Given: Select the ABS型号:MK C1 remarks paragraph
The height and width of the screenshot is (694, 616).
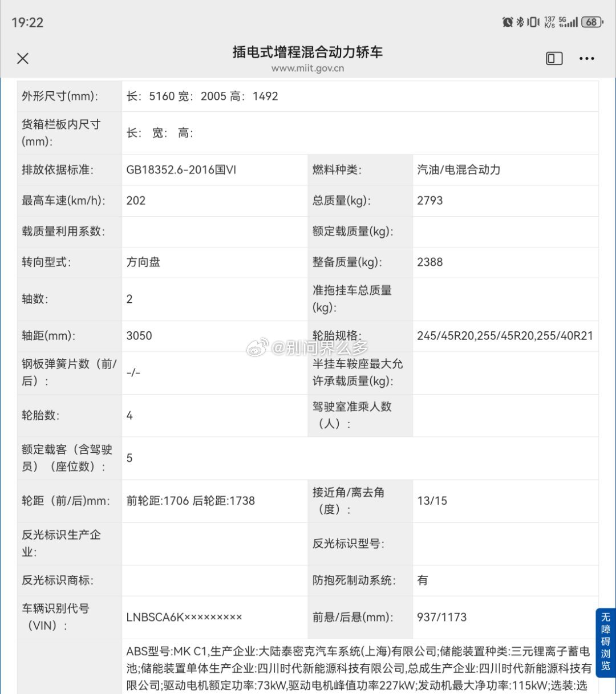Looking at the screenshot, I should 359,668.
